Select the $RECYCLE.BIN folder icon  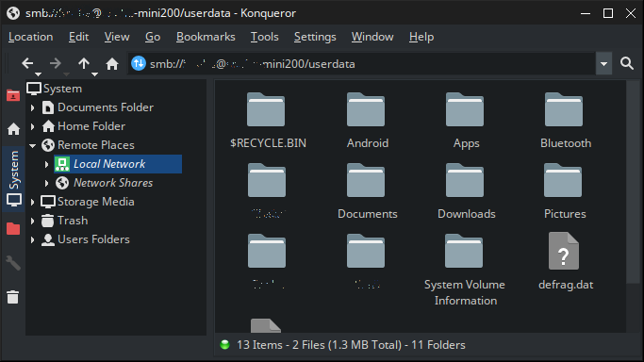[x=266, y=109]
